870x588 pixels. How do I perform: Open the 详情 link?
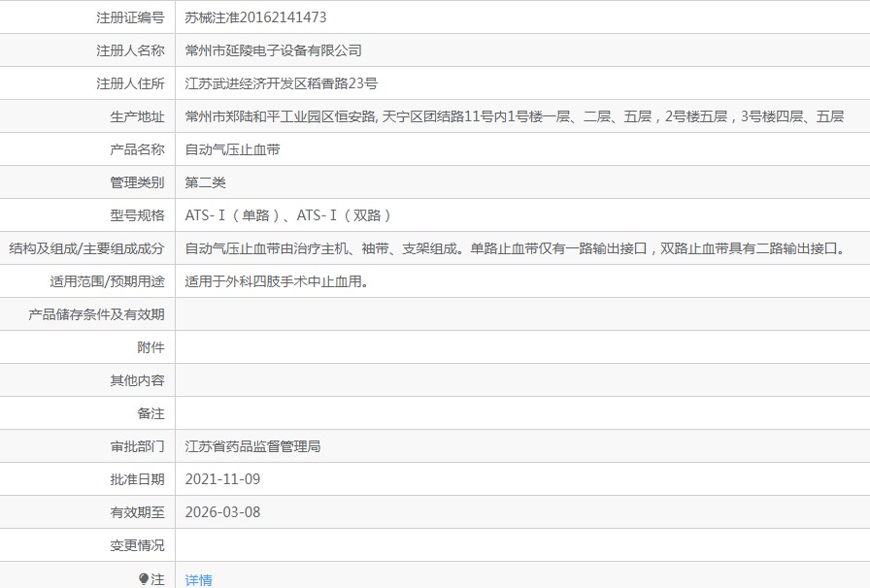click(198, 580)
